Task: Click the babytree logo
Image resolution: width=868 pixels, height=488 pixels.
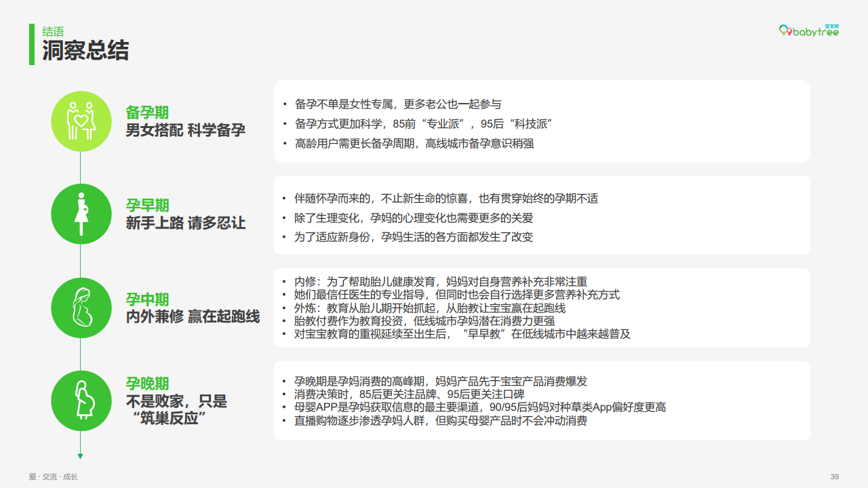Action: pos(808,30)
